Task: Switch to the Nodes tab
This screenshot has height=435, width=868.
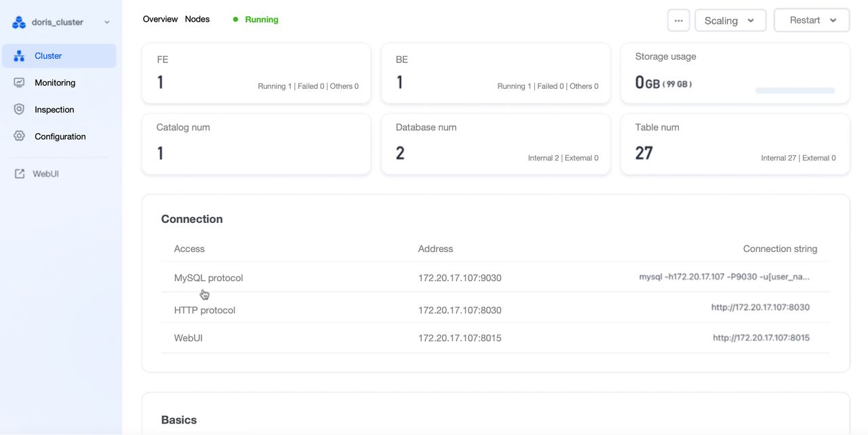Action: coord(197,19)
